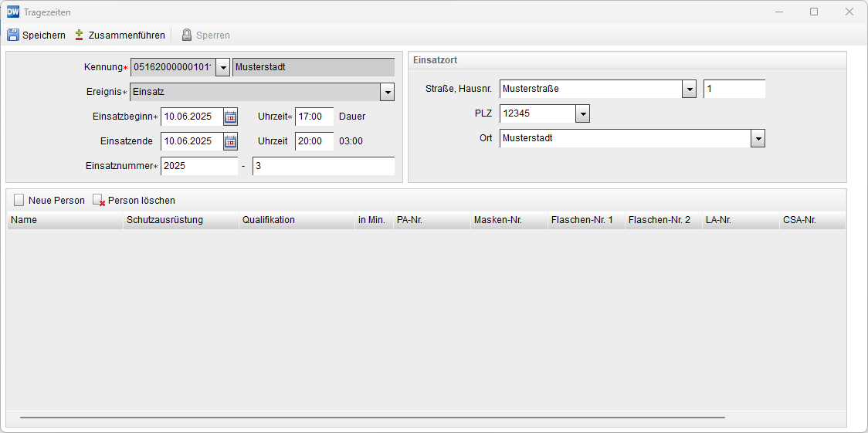Click the Dauer value 03:00
868x433 pixels.
pos(351,141)
